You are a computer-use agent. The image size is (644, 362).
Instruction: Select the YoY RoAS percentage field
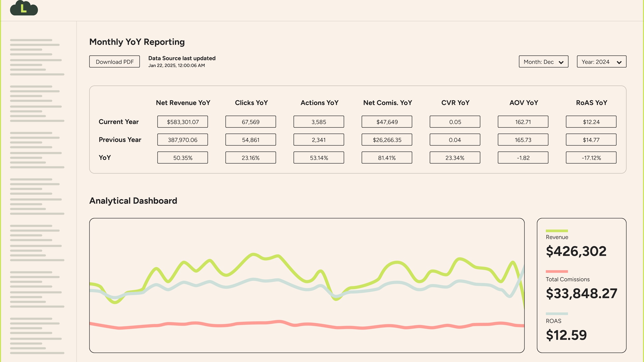[x=591, y=158]
